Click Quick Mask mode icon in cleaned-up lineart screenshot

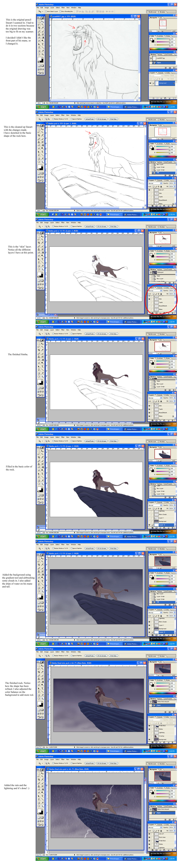coord(43,173)
